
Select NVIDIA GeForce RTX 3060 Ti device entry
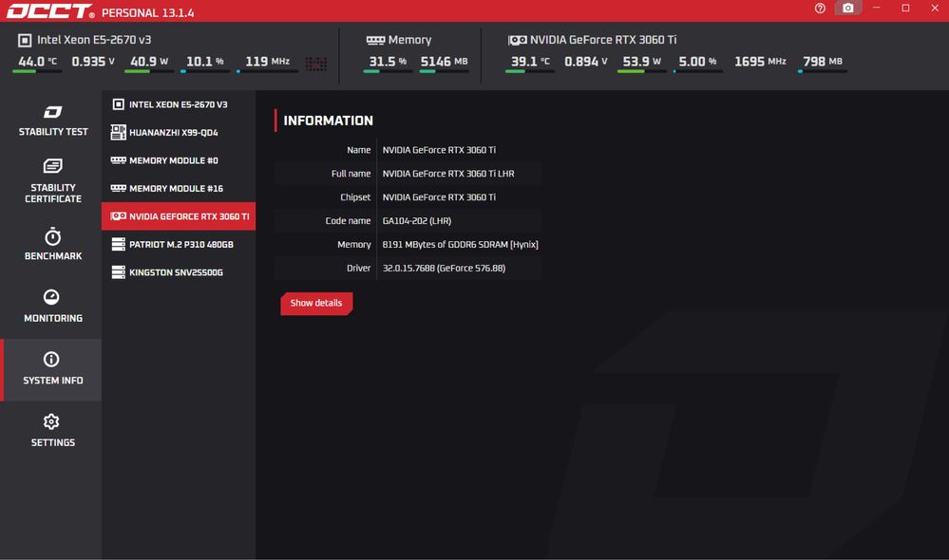pyautogui.click(x=179, y=215)
